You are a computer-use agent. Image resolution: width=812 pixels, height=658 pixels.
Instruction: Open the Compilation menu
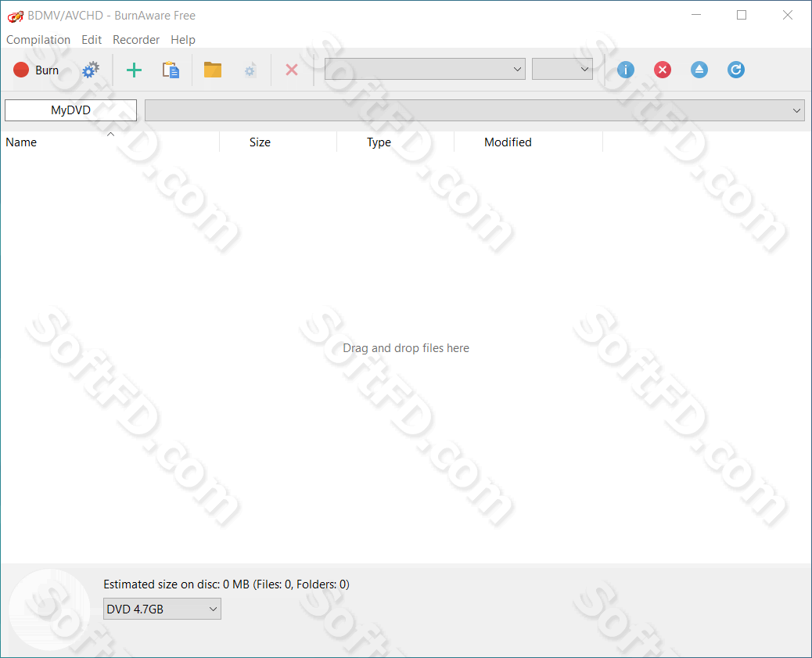38,40
